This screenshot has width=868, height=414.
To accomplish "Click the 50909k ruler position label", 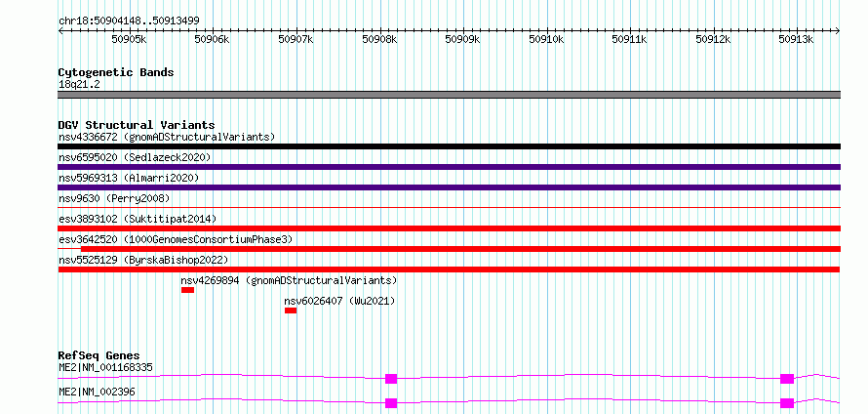I will [x=463, y=39].
